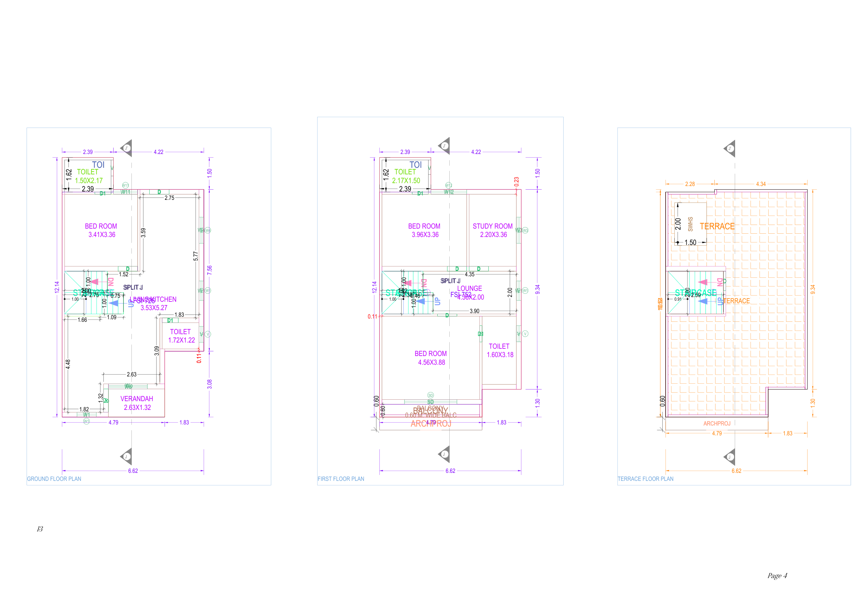Click the BED ROOM 4.56X3.88 label
868x613 pixels.
[x=431, y=358]
